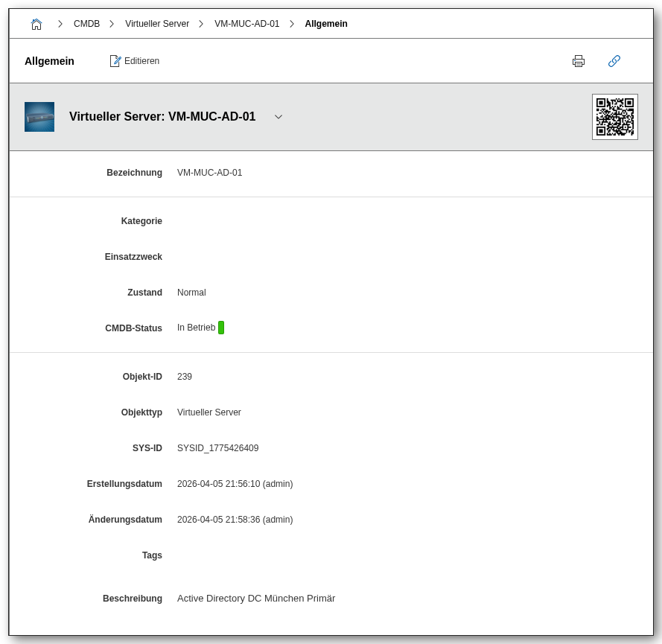Viewport: 662px width, 644px height.
Task: Click the SYS-ID value SYSID_1775426409
Action: pos(217,448)
